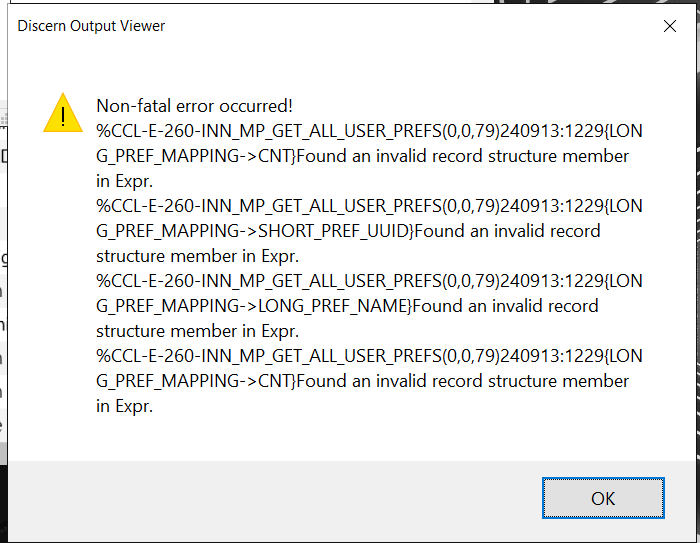The width and height of the screenshot is (700, 543).
Task: Click the second %CCL-E-260 error code line
Action: point(369,206)
